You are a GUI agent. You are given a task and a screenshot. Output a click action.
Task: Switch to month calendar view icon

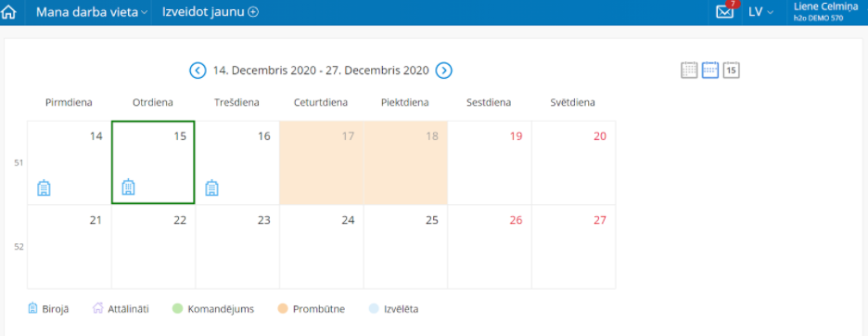[689, 71]
